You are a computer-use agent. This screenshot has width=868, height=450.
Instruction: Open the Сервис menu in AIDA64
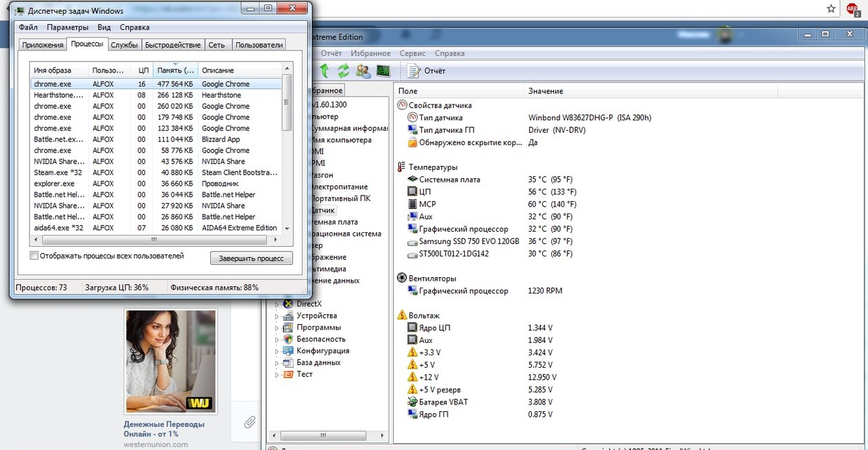(x=413, y=53)
